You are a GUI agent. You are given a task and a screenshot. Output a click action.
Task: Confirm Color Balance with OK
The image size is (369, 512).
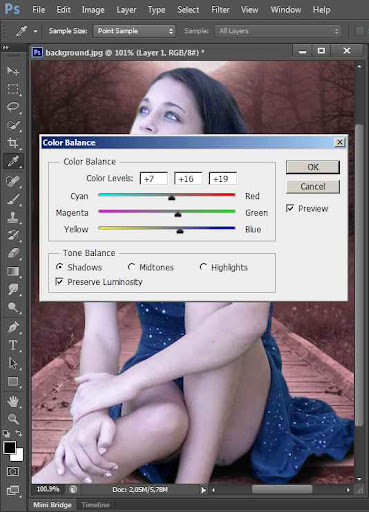pos(313,167)
